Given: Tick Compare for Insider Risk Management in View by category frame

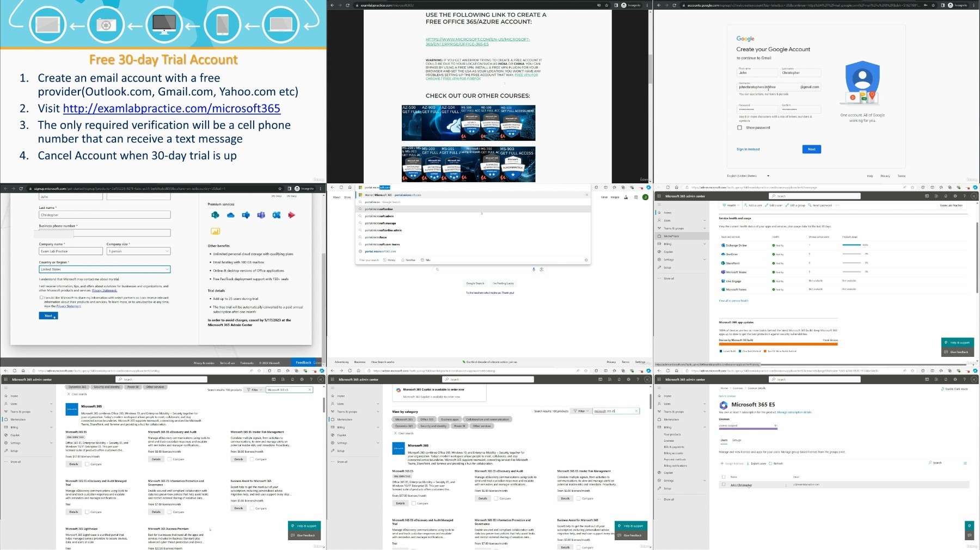Looking at the screenshot, I should 578,498.
